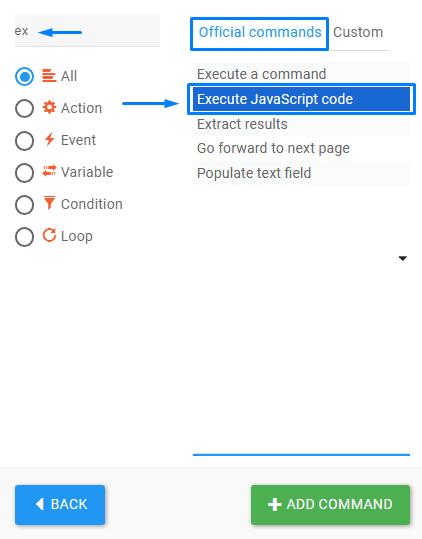Select the Condition radio button
Image resolution: width=422 pixels, height=539 pixels.
[x=24, y=205]
